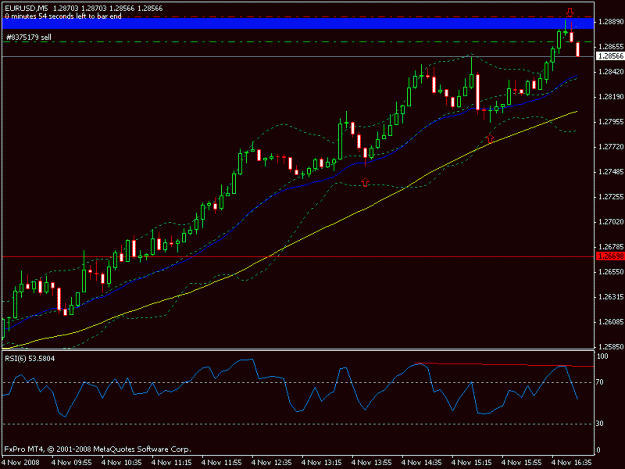Click the 1.27255 price scale label
This screenshot has width=625, height=469.
(x=611, y=197)
